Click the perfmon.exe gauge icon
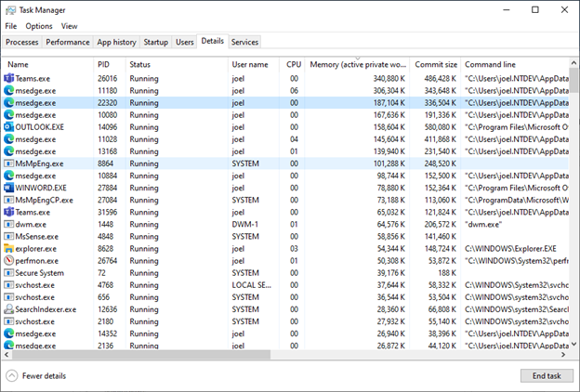 (8, 261)
